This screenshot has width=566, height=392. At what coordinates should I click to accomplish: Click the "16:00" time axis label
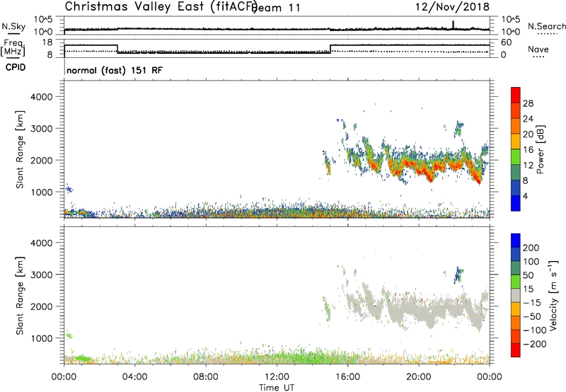point(347,377)
